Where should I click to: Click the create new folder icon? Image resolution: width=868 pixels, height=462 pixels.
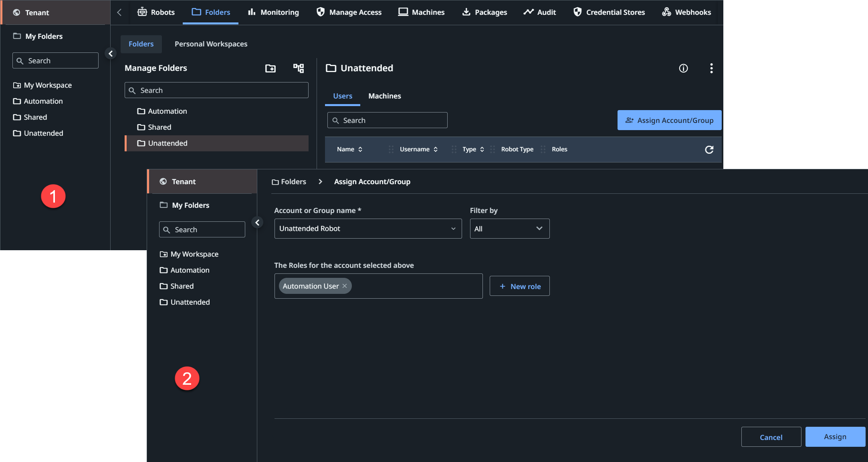(x=270, y=68)
